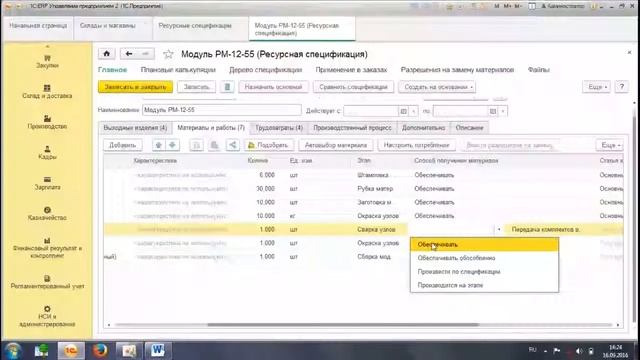Click Сравнить спецификации button
Image resolution: width=640 pixels, height=360 pixels.
click(x=353, y=87)
